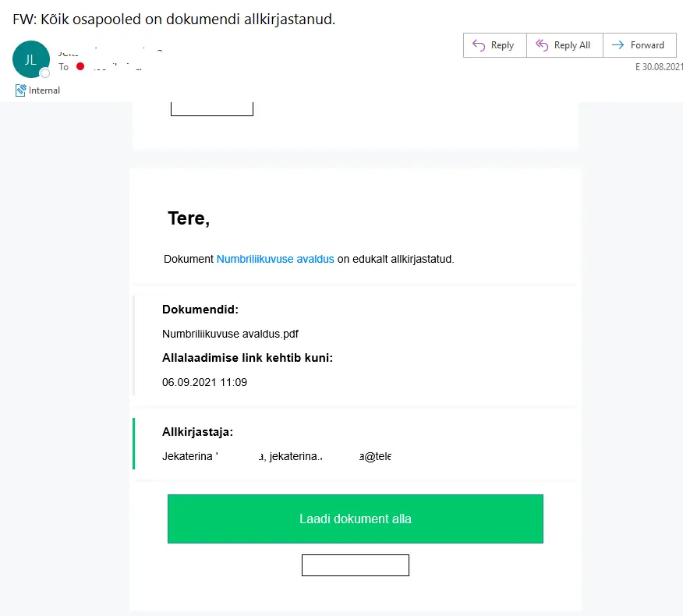Choose Reply All for this message
Viewport: 683px width, 616px height.
click(x=564, y=45)
